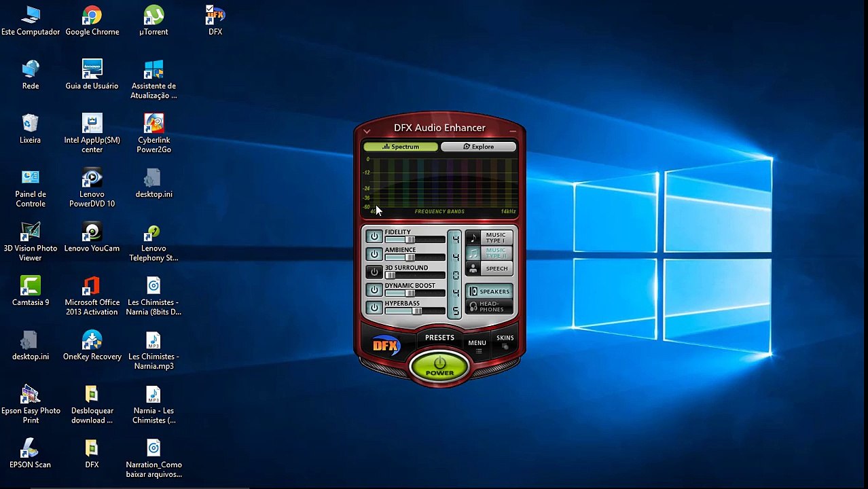This screenshot has width=868, height=489.
Task: Select the DFX shortcut with red logo
Action: point(215,20)
